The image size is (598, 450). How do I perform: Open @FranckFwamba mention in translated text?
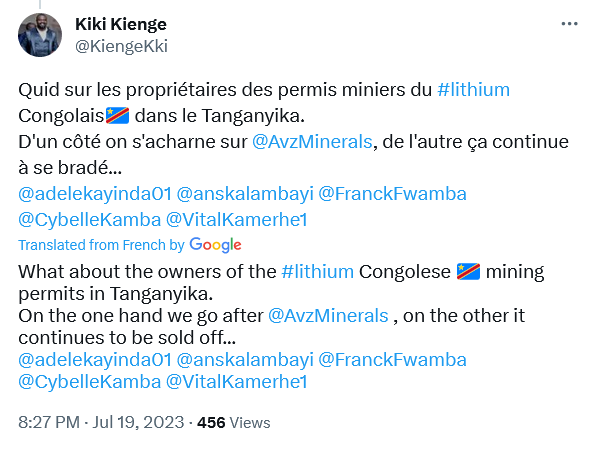pos(392,360)
